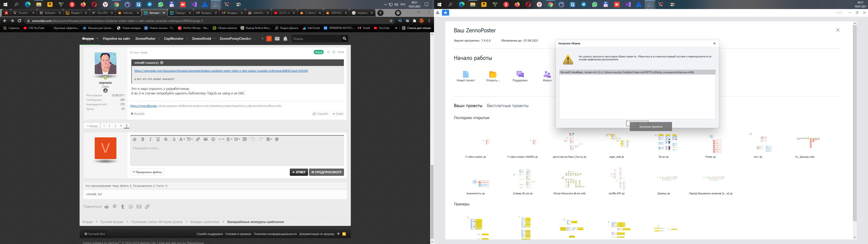The image size is (868, 244).
Task: Toggle bold formatting in reply editor
Action: point(143,139)
